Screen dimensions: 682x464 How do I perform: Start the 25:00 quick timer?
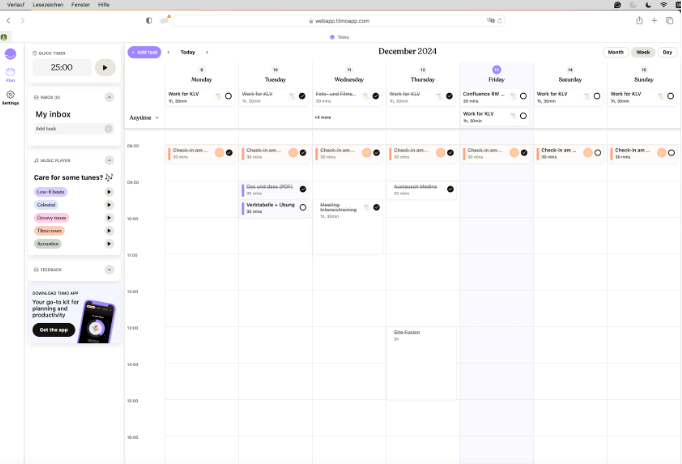coord(105,67)
